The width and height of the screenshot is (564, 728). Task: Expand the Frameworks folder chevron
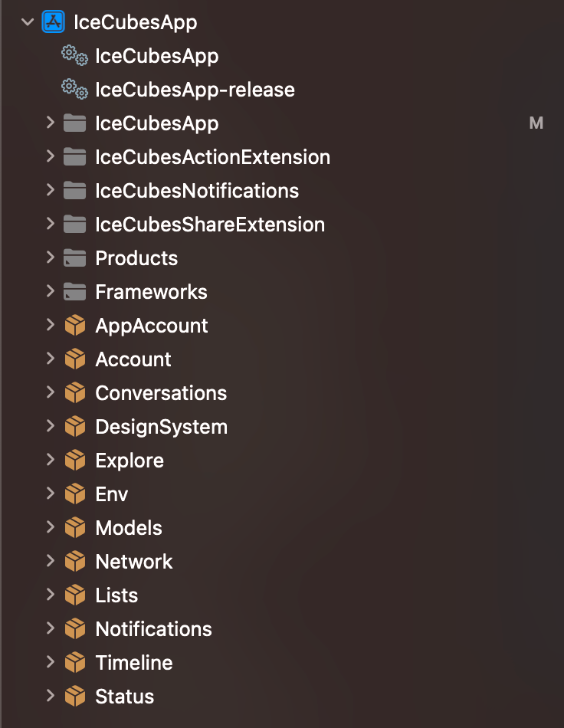point(50,291)
